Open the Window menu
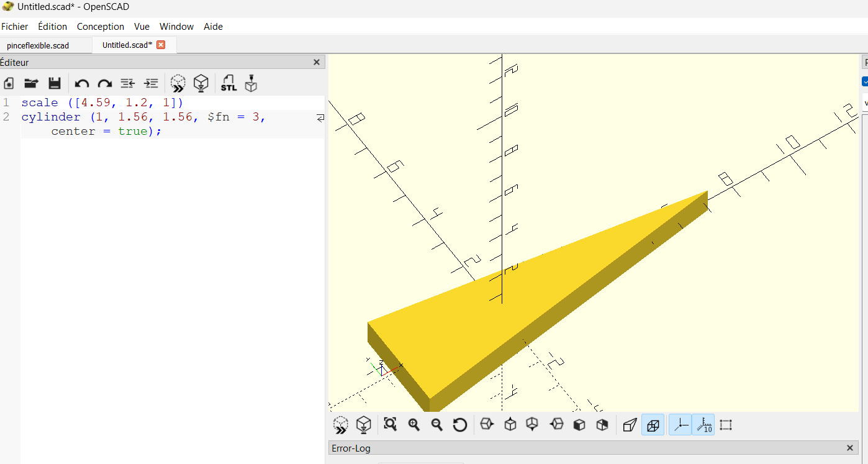Screen dimensions: 868x464 [176, 27]
